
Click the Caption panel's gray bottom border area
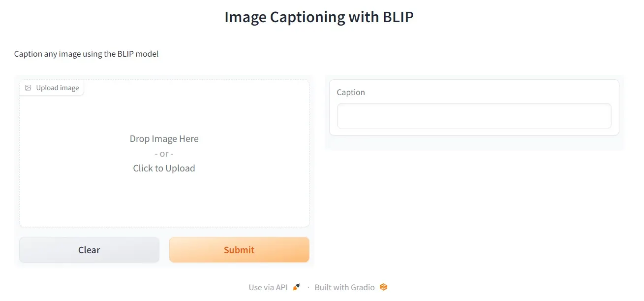click(x=474, y=143)
